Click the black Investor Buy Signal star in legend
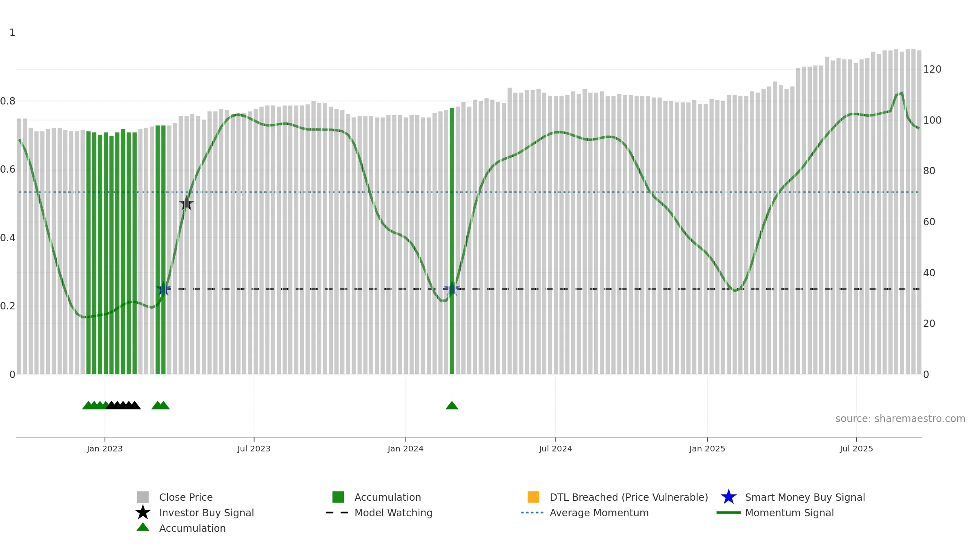 click(x=143, y=513)
